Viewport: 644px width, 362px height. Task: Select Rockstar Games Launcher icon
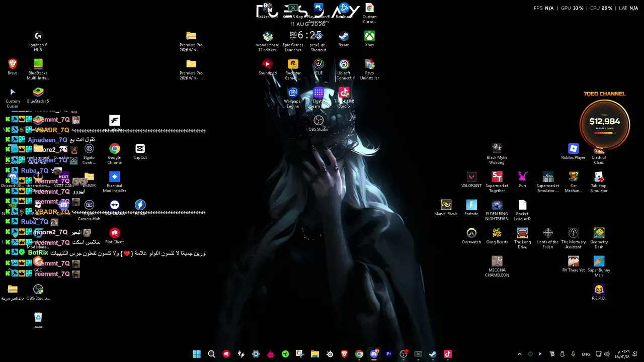(x=293, y=69)
